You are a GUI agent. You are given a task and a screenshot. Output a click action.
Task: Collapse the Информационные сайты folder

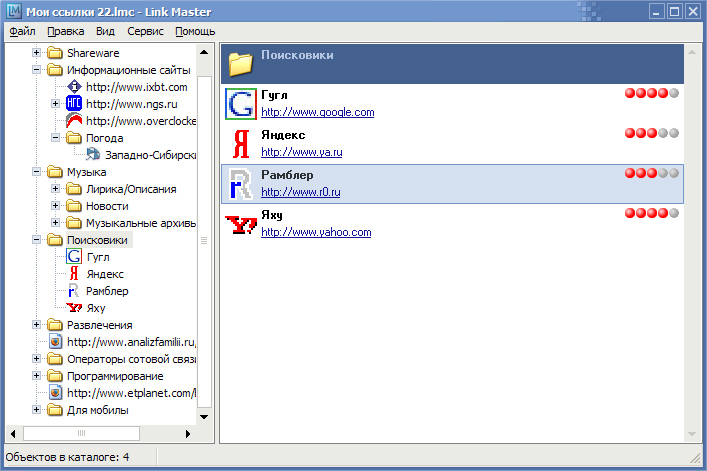(37, 70)
